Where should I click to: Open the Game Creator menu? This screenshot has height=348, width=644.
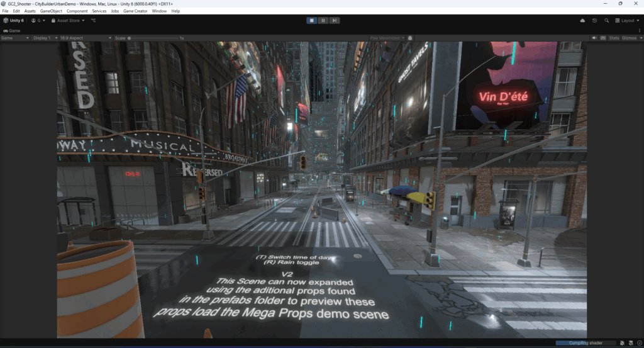[135, 11]
